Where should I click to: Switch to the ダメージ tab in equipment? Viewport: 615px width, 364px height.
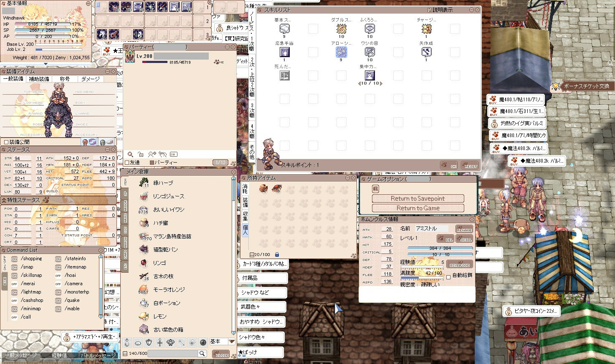(x=91, y=79)
